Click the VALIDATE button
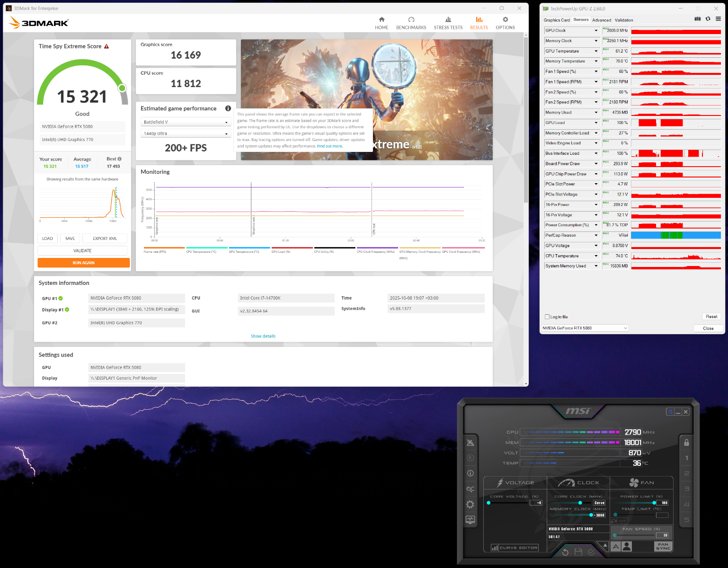 pyautogui.click(x=82, y=251)
